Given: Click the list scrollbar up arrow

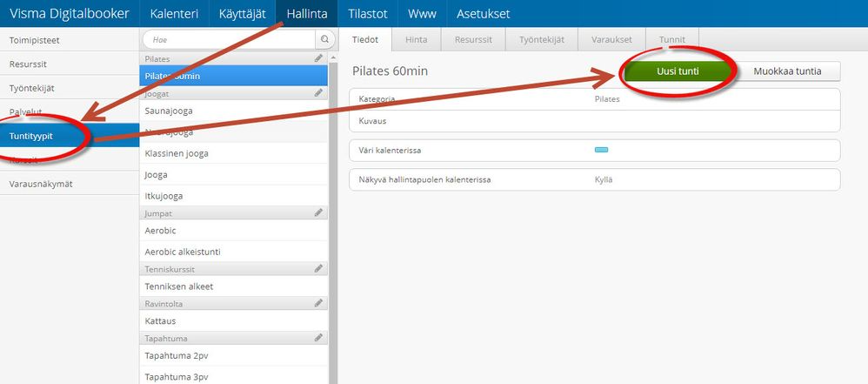Looking at the screenshot, I should [333, 57].
